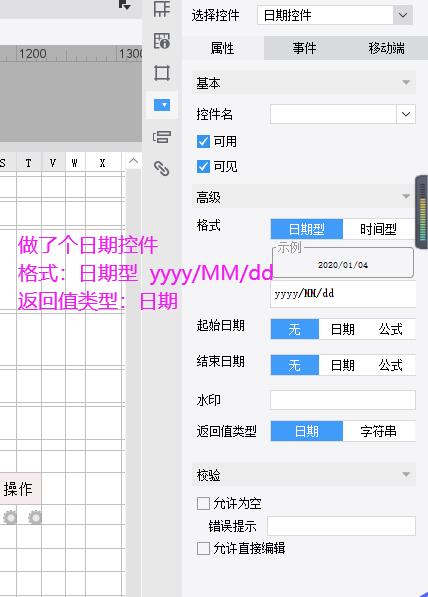This screenshot has height=597, width=428.
Task: Open the cell element panel icon
Action: (x=161, y=8)
